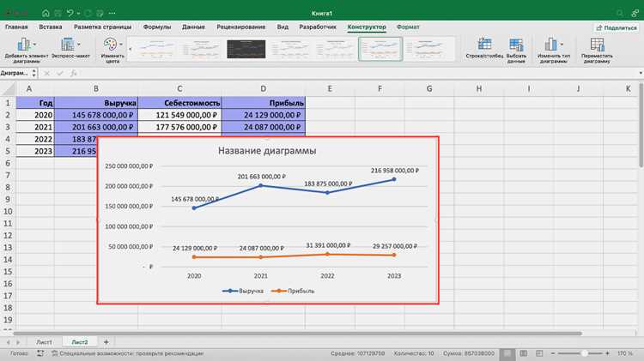Screen dimensions: 644x361
Task: Click the Switch Row/Column icon
Action: pyautogui.click(x=484, y=45)
